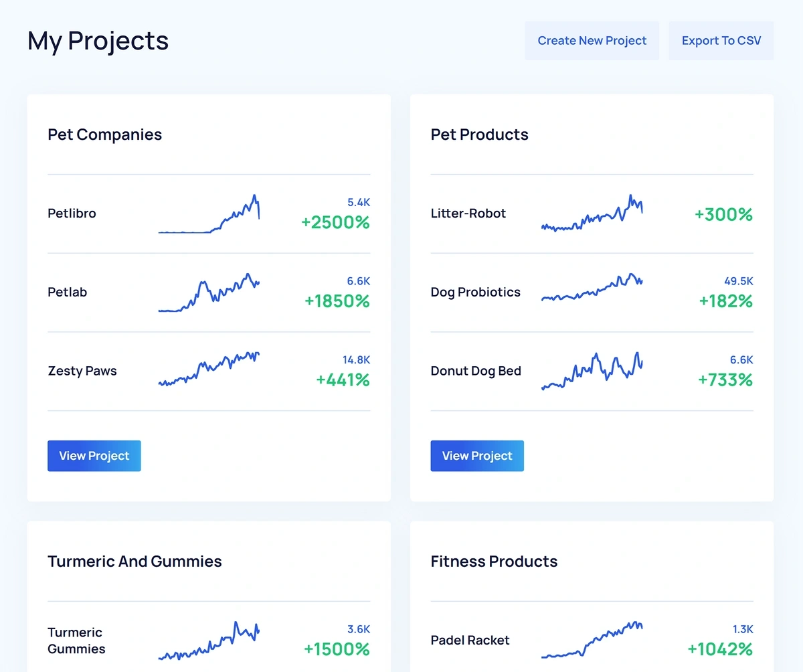803x672 pixels.
Task: Click the Pet Products project title
Action: [479, 135]
